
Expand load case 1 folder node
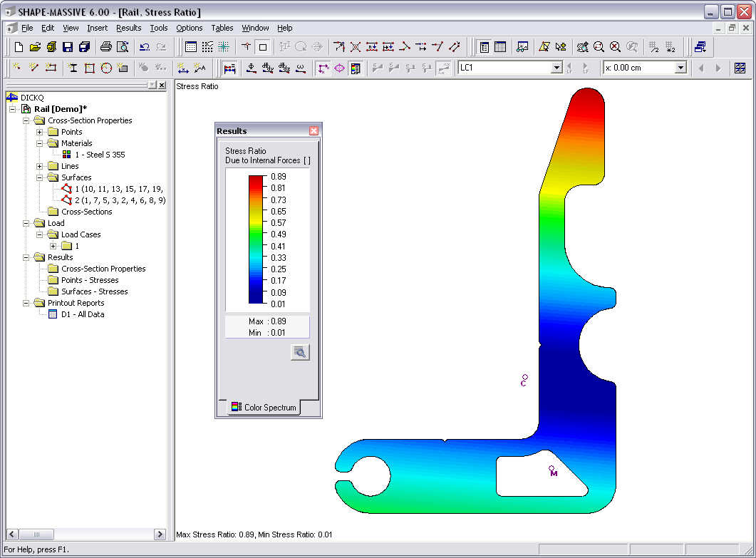click(53, 246)
